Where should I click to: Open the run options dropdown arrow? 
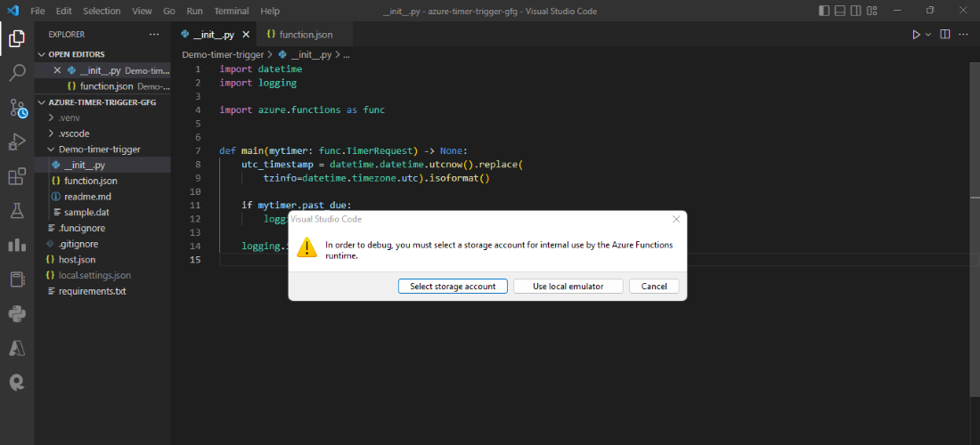928,35
